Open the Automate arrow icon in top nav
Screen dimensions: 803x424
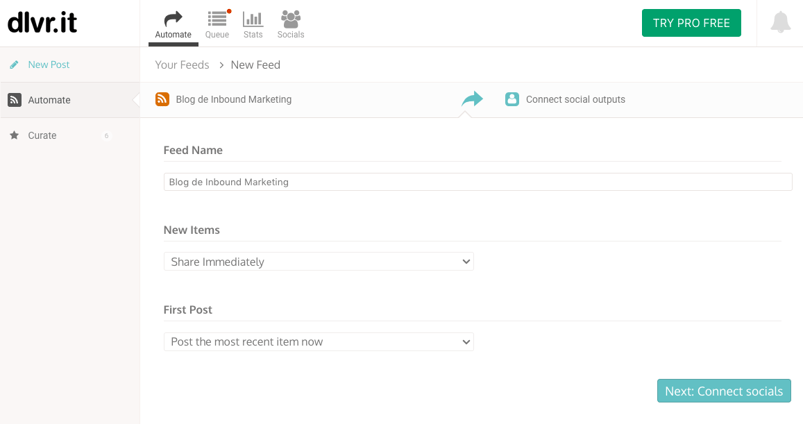[x=173, y=19]
